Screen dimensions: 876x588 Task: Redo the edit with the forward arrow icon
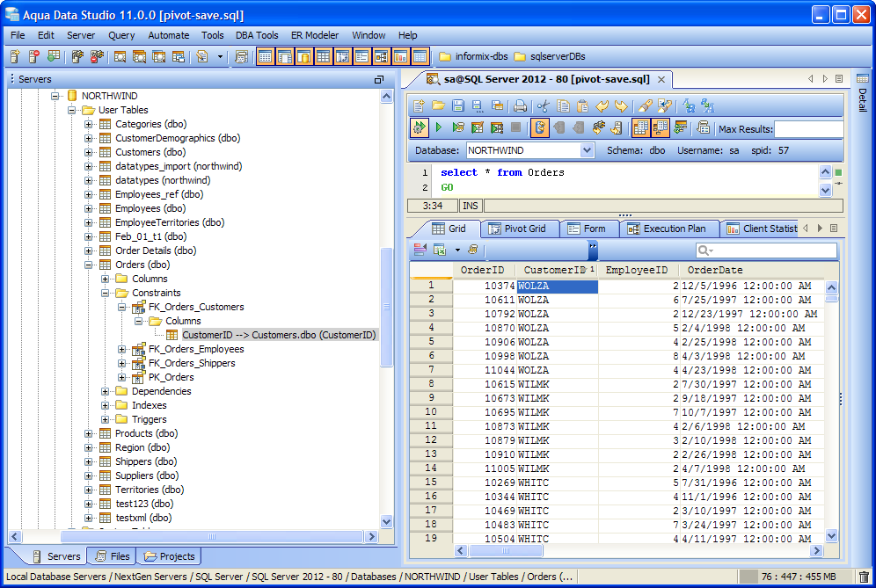[x=621, y=105]
